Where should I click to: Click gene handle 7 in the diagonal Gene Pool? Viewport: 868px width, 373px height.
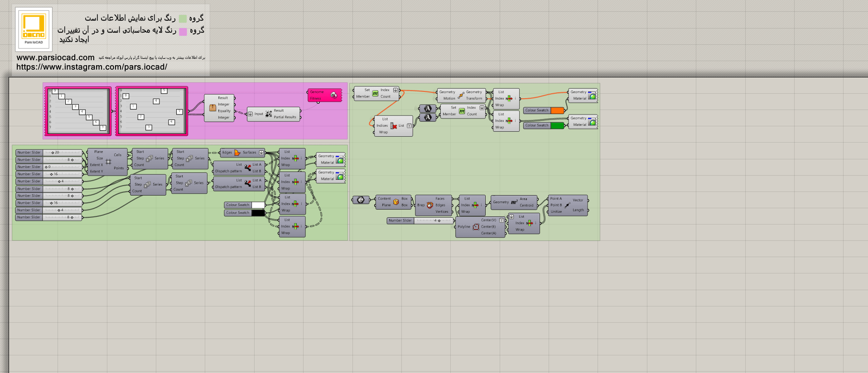point(103,128)
